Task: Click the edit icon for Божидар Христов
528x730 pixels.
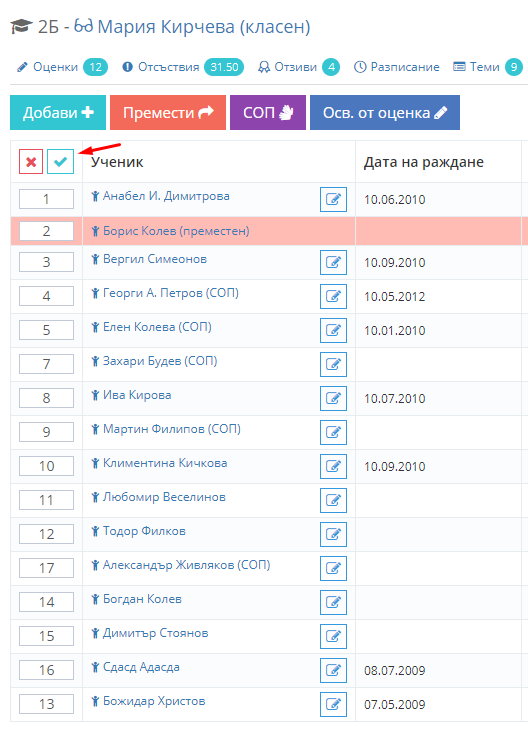Action: pyautogui.click(x=333, y=704)
